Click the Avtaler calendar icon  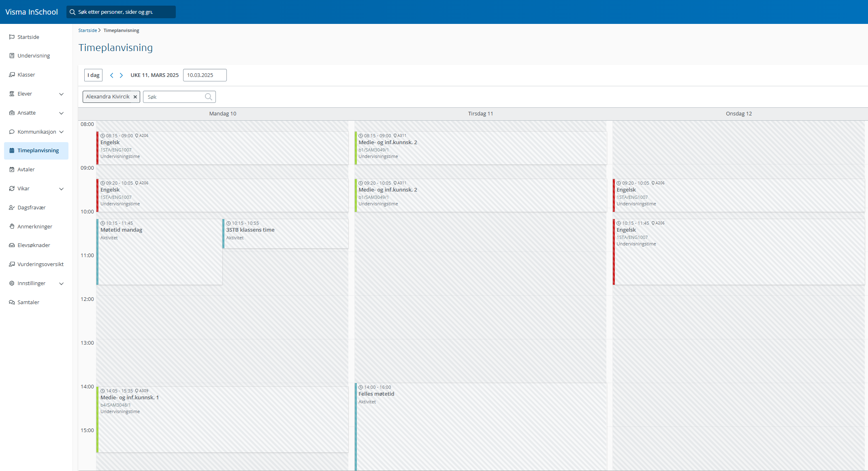[12, 170]
